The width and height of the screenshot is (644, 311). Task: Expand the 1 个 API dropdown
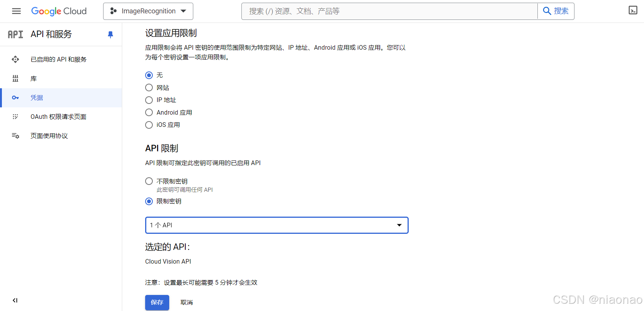[x=277, y=225]
